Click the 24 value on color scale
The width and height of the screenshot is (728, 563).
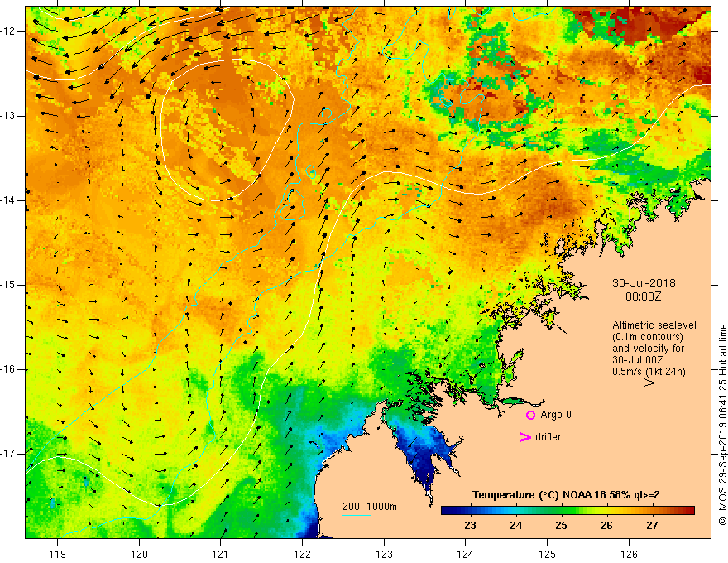515,526
